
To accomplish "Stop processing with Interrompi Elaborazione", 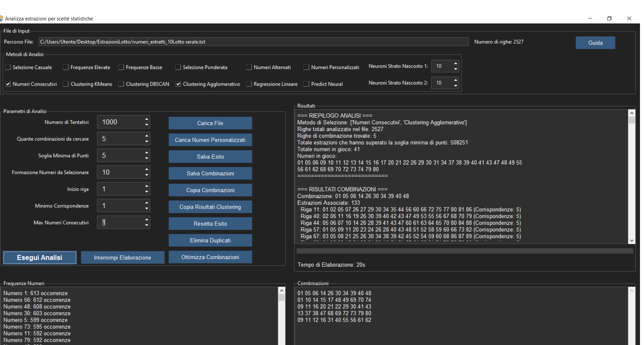I will tap(122, 258).
